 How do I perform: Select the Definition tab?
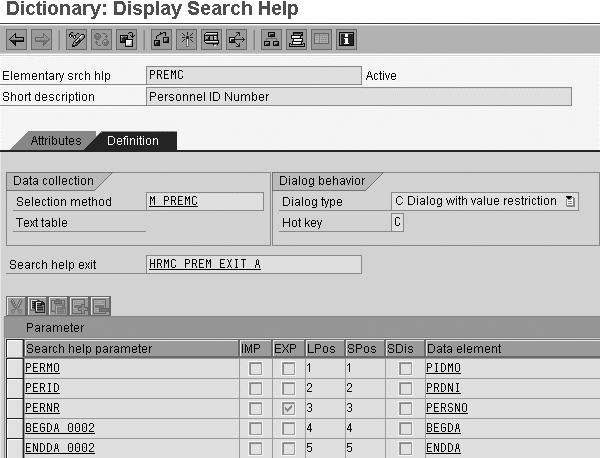tap(133, 141)
